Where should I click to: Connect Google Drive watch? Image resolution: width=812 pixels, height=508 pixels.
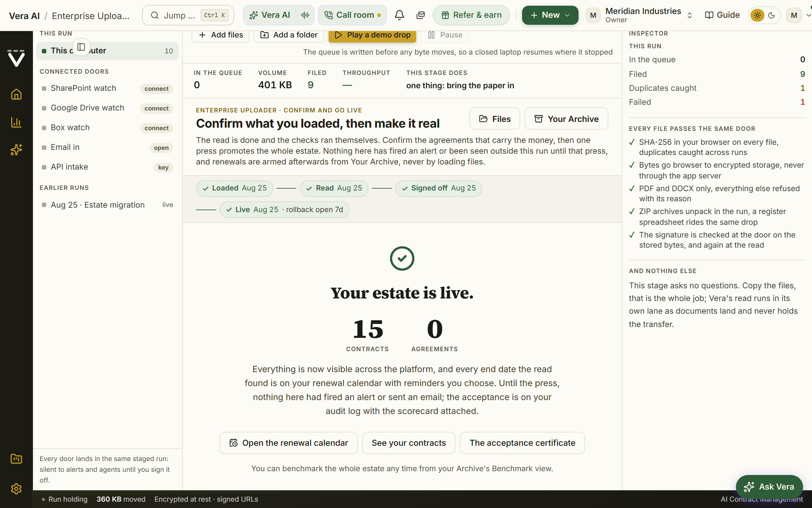tap(156, 109)
